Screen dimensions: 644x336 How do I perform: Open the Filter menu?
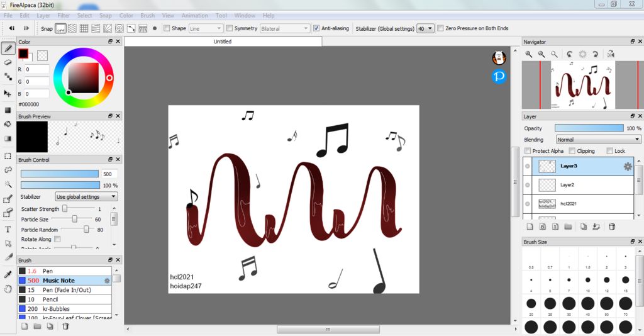(x=64, y=16)
